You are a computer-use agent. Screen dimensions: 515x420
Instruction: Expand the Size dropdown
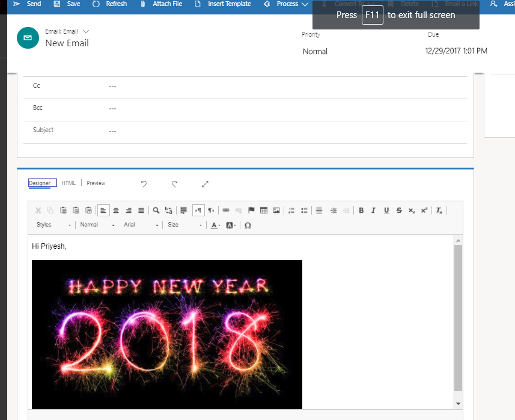point(184,225)
